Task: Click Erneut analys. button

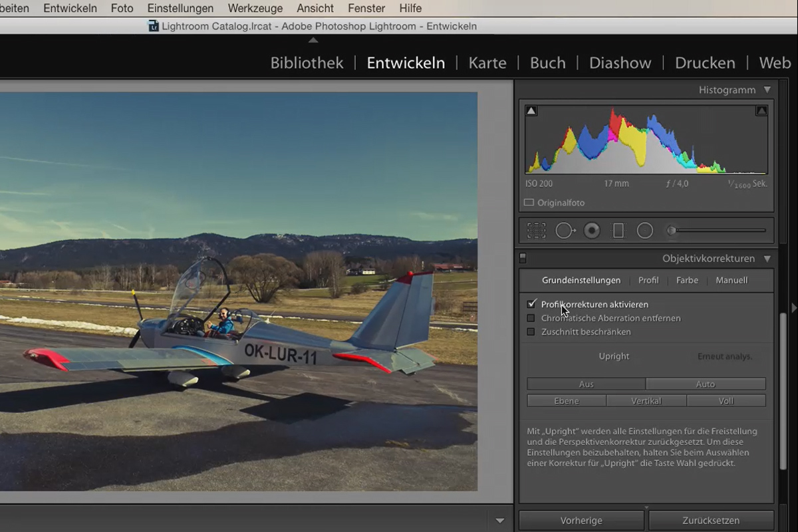Action: (x=725, y=356)
